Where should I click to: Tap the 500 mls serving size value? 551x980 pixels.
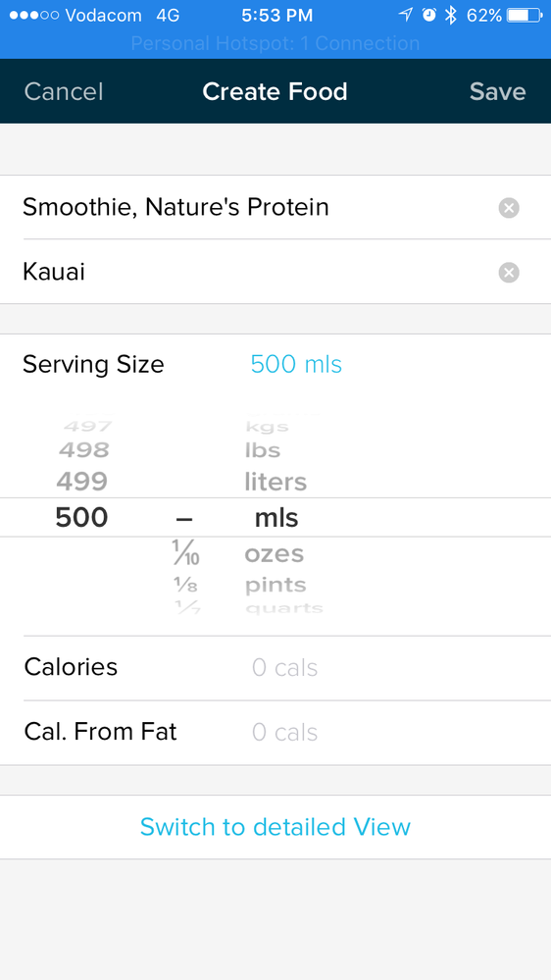click(296, 364)
